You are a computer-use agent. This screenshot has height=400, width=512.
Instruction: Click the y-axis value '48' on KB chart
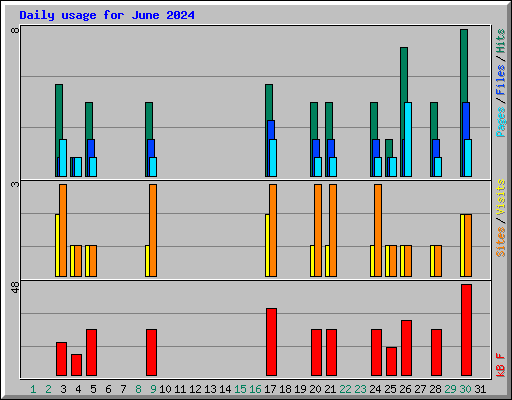(x=15, y=287)
